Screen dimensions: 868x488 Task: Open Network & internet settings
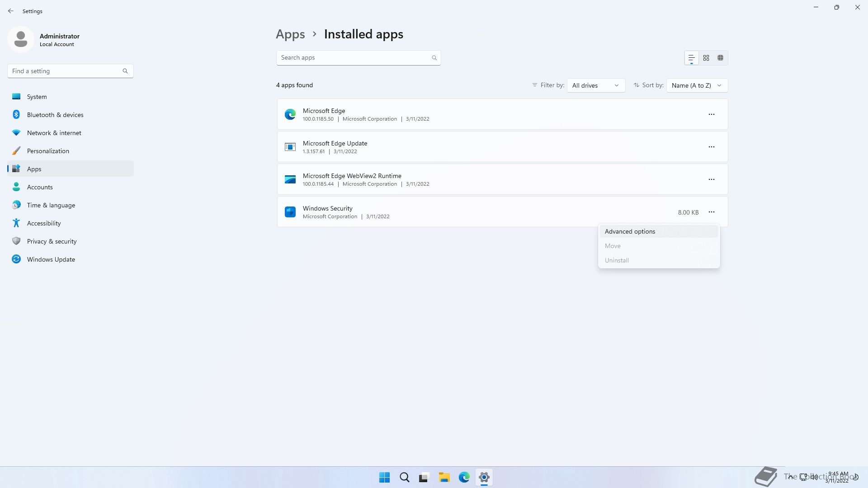pos(71,133)
